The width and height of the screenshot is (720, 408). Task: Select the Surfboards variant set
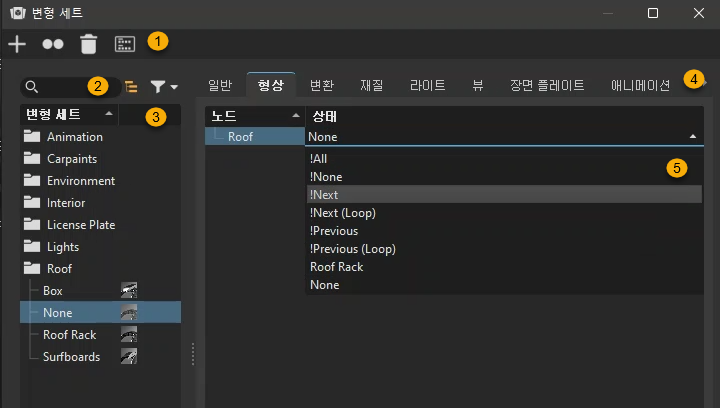[x=72, y=357]
